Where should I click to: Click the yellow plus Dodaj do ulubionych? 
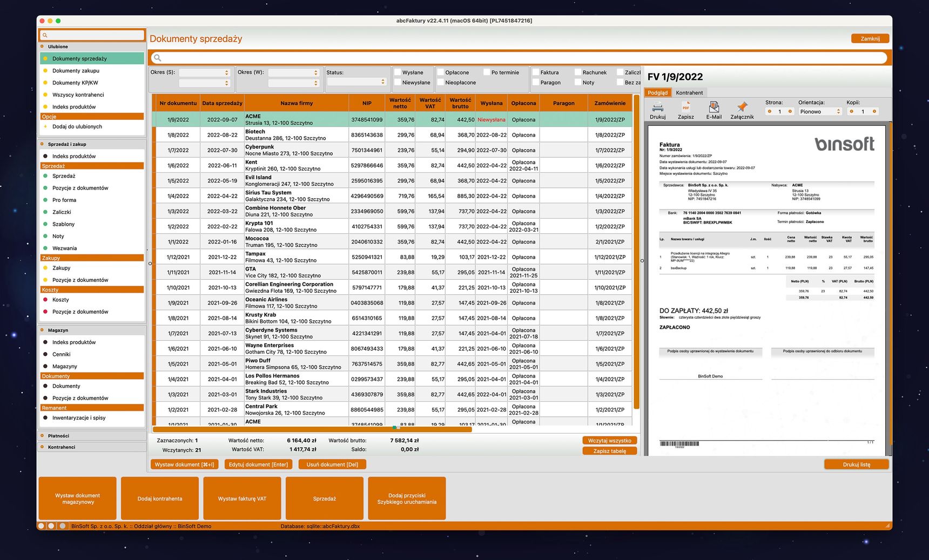45,126
